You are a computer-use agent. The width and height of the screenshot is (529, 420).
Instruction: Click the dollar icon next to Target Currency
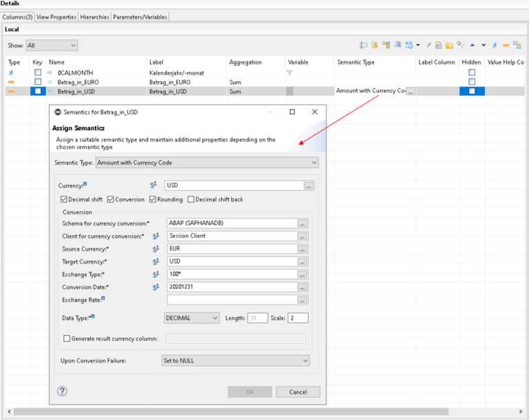point(156,262)
